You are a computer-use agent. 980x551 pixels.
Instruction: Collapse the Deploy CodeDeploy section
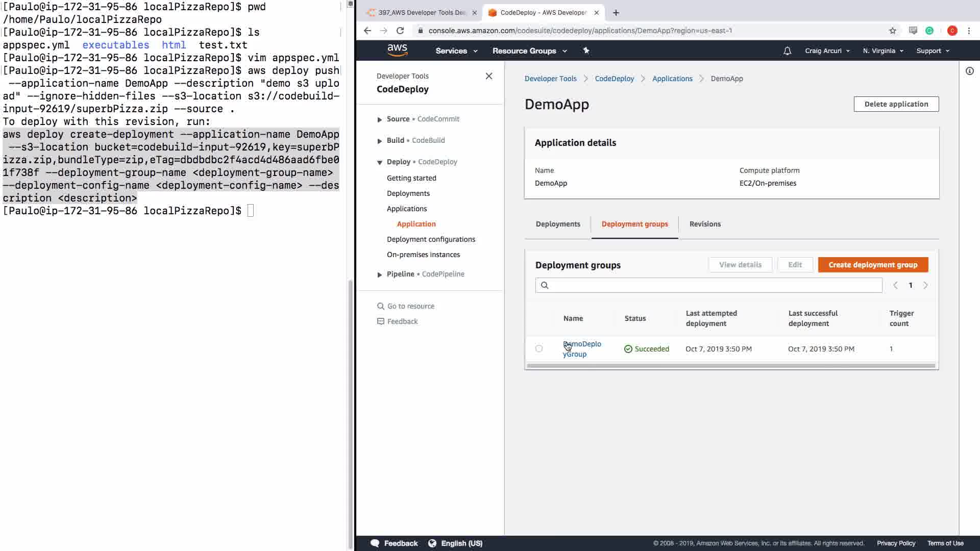coord(379,162)
